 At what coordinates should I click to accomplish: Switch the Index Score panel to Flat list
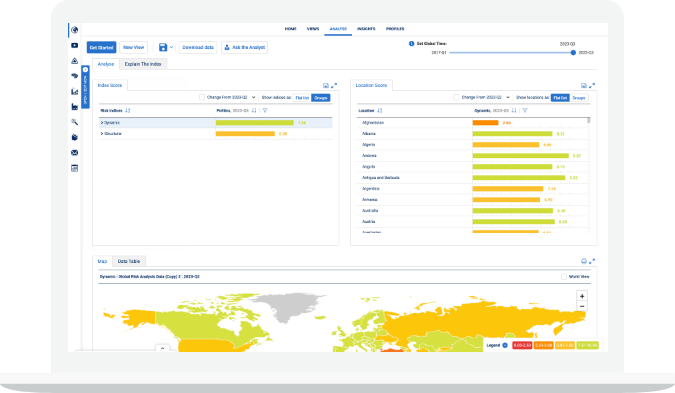302,98
